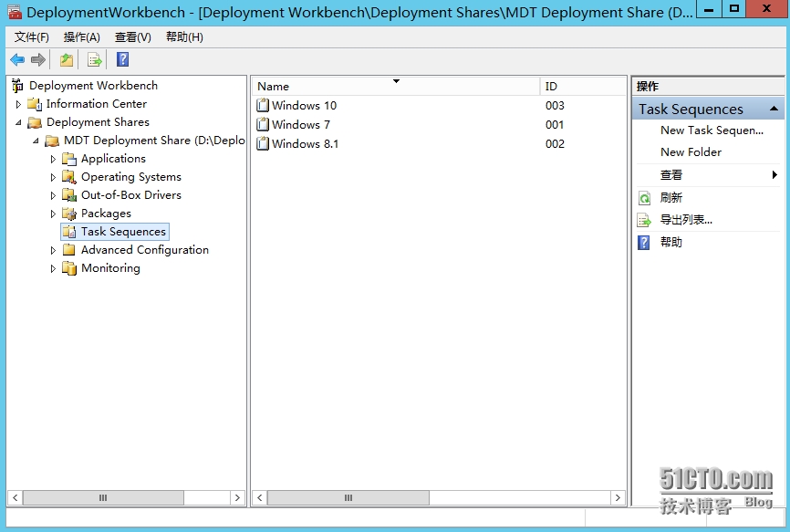790x532 pixels.
Task: Click the Back arrow toolbar icon
Action: [x=17, y=60]
